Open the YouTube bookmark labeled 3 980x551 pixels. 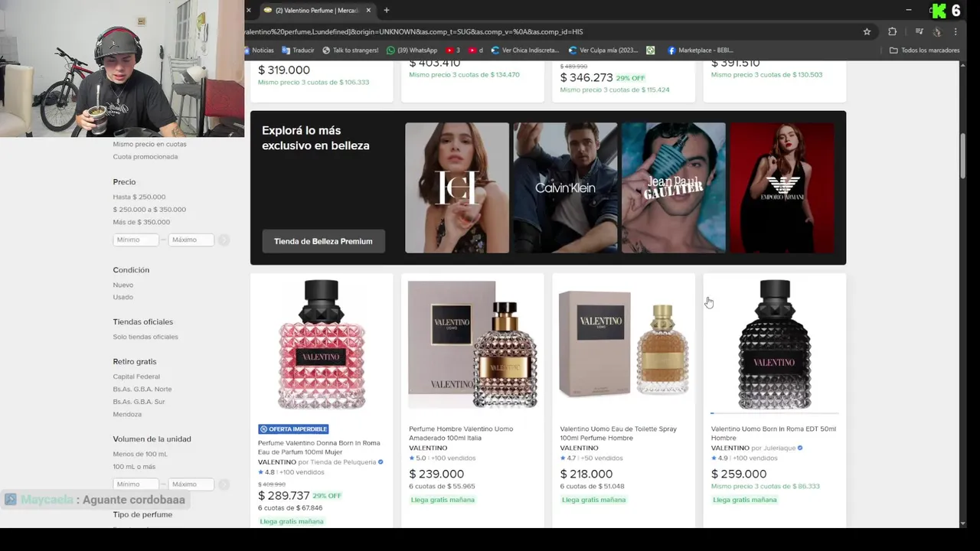(452, 51)
